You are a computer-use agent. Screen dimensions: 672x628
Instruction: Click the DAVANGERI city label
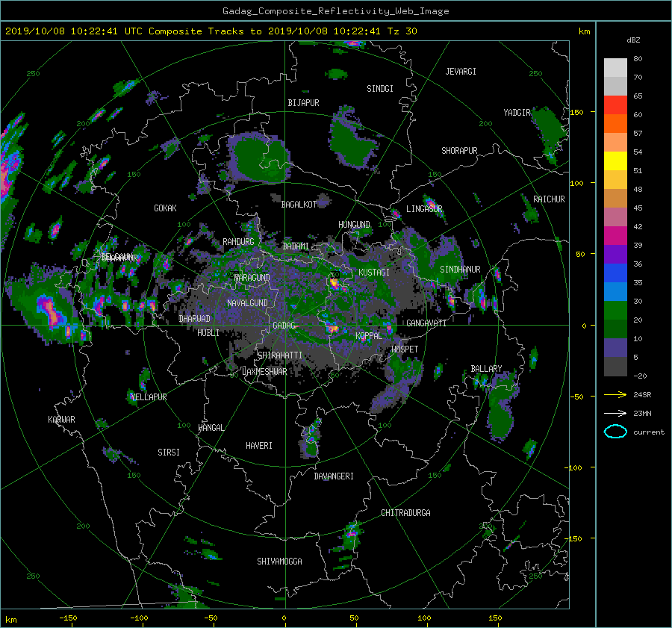tap(334, 476)
